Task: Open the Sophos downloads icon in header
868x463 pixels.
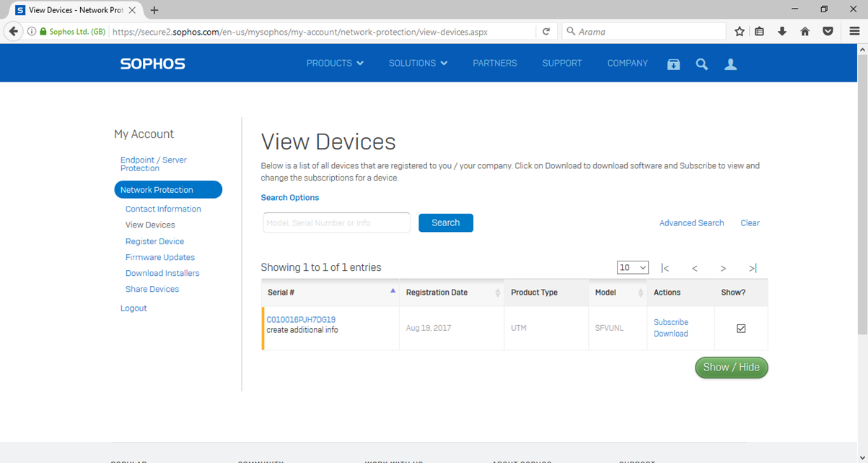Action: pyautogui.click(x=673, y=64)
